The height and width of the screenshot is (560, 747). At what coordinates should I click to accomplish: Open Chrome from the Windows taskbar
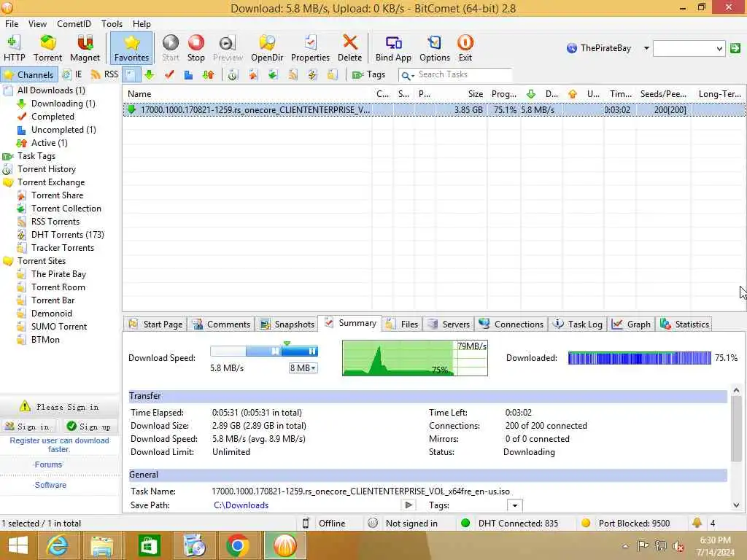pos(237,545)
